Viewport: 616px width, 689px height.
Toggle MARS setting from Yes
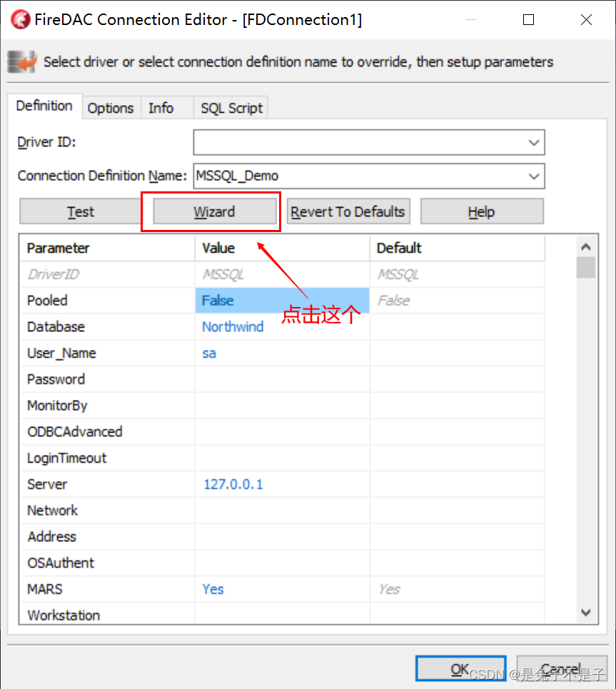pos(212,589)
